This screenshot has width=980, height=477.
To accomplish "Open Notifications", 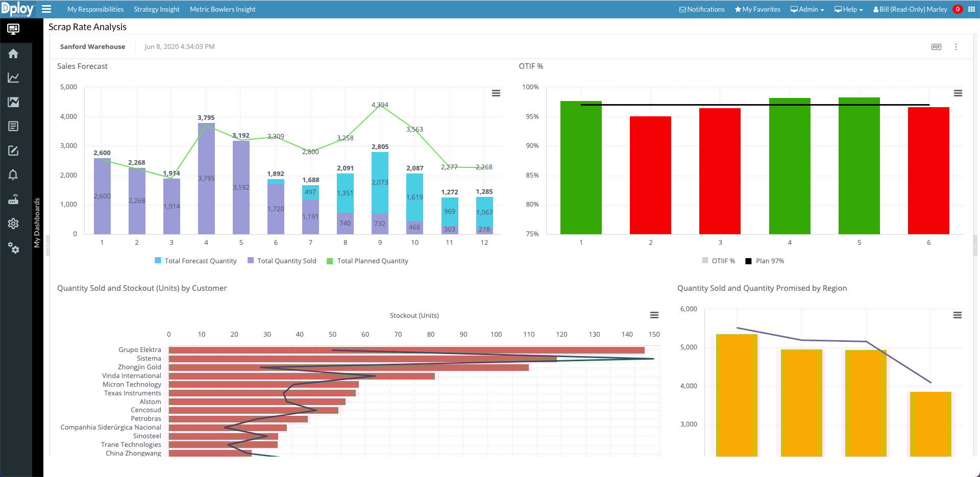I will coord(702,9).
